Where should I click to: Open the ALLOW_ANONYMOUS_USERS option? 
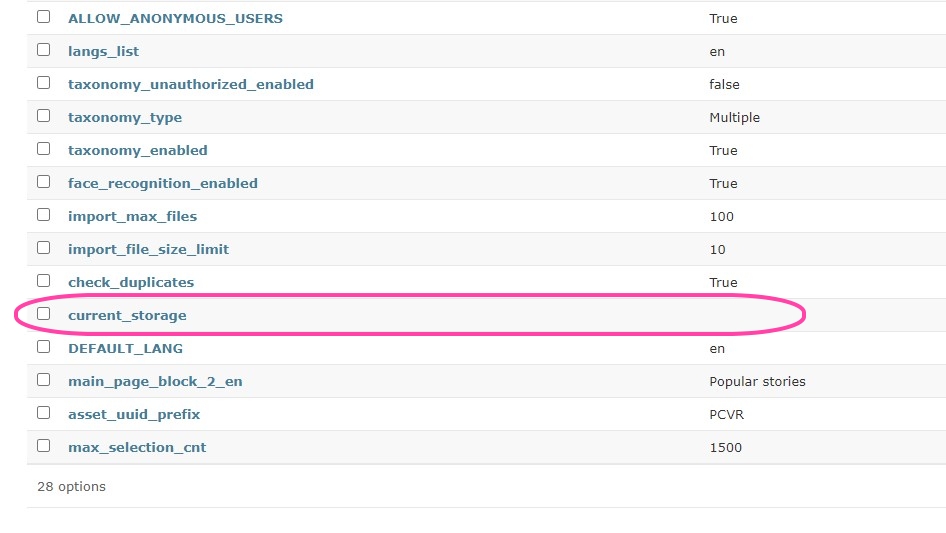[176, 19]
